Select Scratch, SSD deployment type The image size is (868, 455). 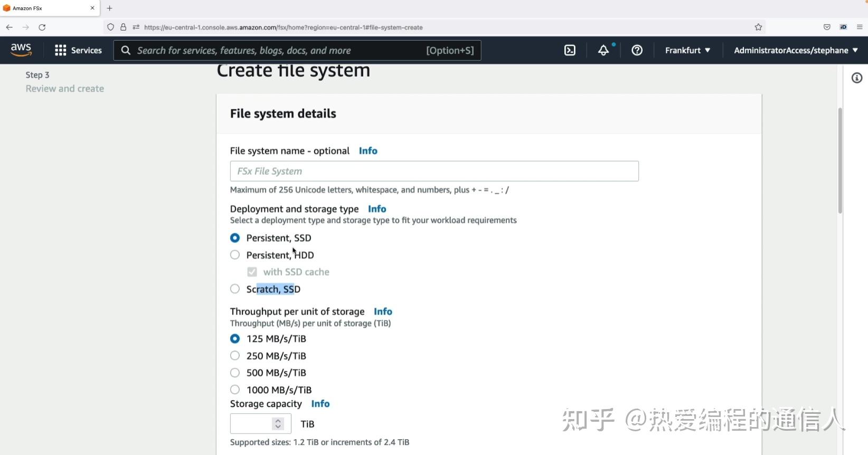click(x=235, y=289)
